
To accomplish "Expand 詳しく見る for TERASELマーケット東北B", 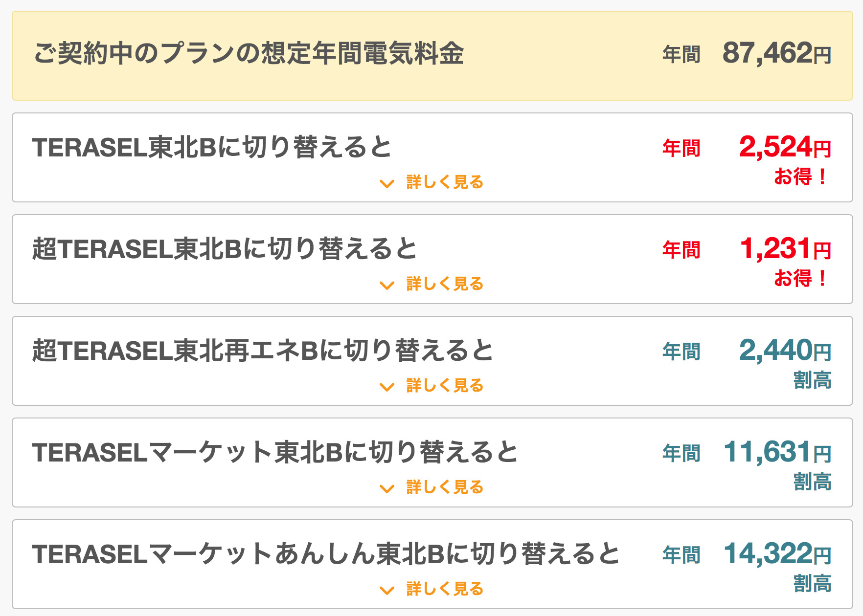I will coord(444,487).
